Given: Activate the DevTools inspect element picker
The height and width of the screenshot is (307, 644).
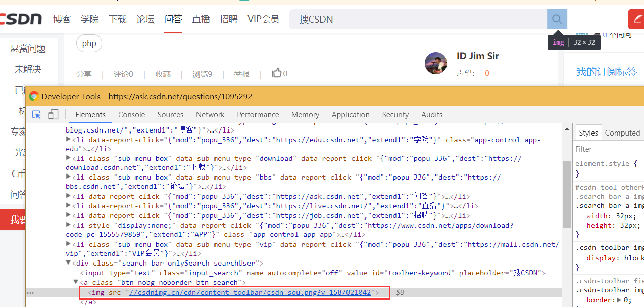Looking at the screenshot, I should (36, 115).
